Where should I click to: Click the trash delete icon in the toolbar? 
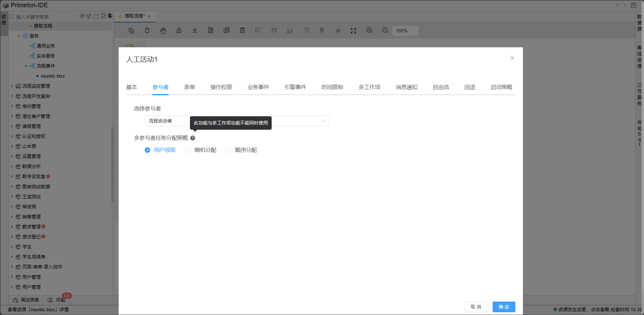click(242, 30)
